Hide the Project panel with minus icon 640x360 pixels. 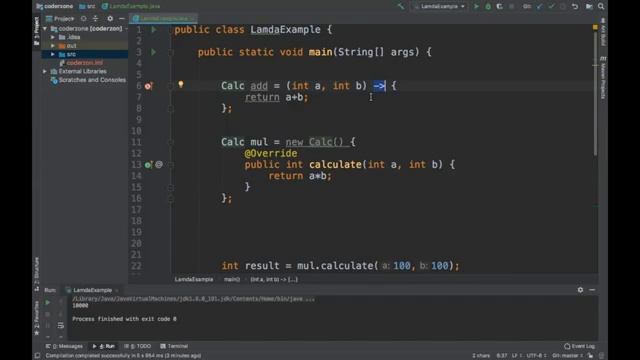click(122, 18)
